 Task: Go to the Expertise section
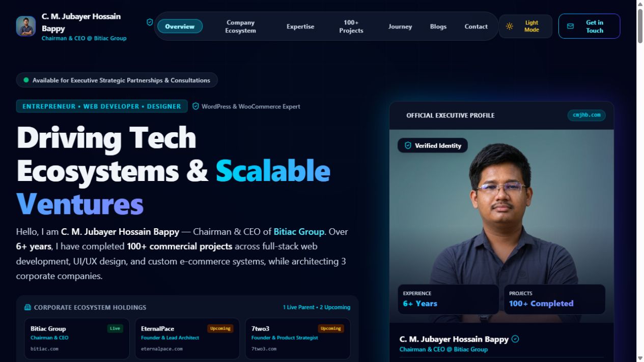[300, 26]
